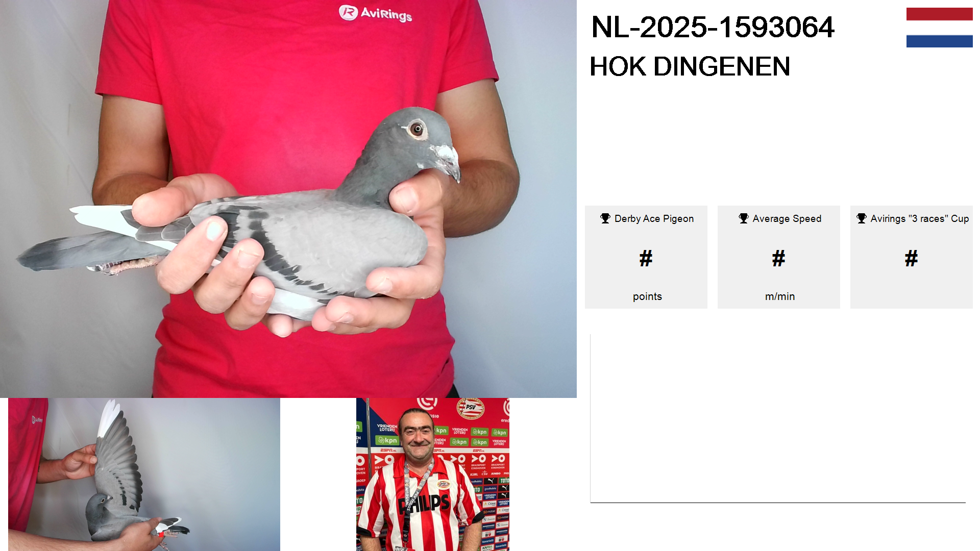Open the fancier photo in PSV shirt

(433, 474)
